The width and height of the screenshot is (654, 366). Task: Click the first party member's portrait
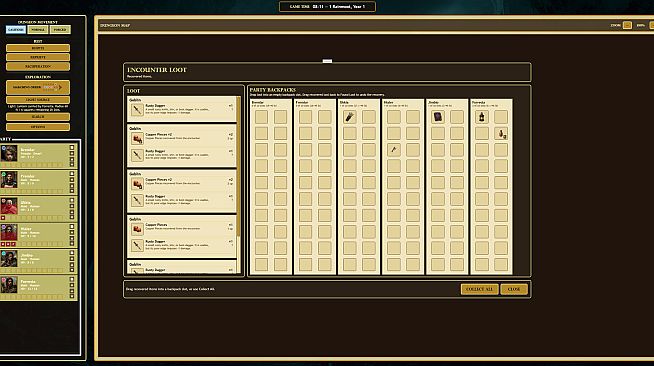[x=9, y=153]
